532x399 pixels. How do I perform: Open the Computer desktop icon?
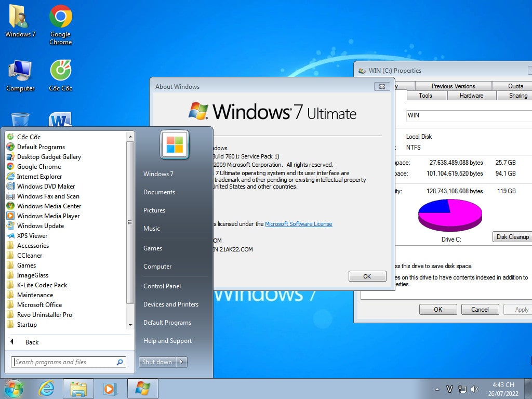20,75
